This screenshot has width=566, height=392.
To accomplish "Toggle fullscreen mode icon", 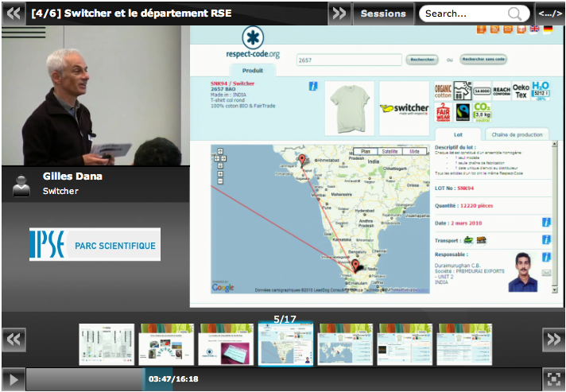I will point(553,379).
